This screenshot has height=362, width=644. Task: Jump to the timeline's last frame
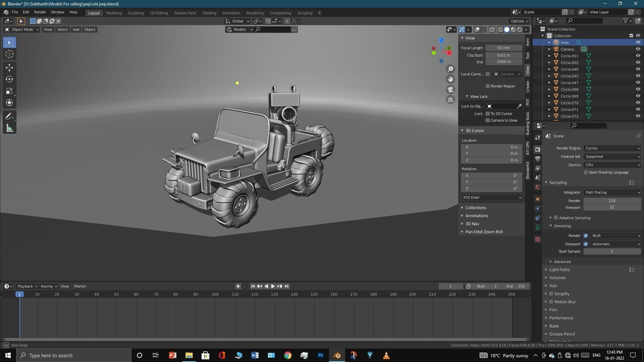pyautogui.click(x=286, y=286)
